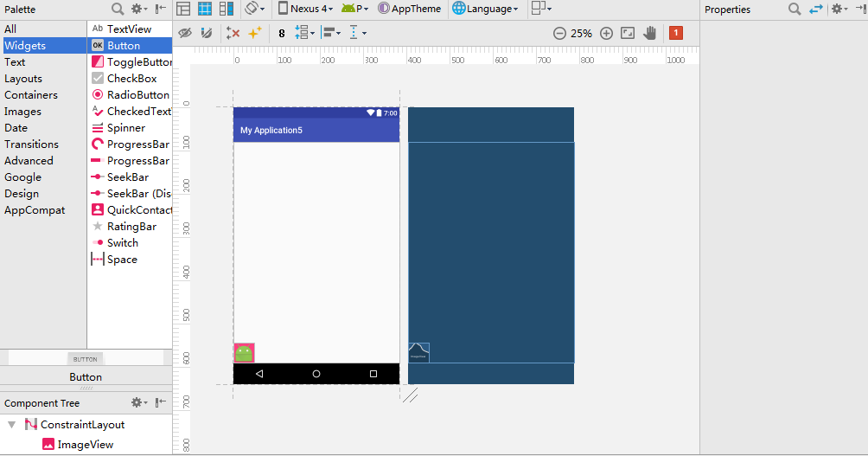Image resolution: width=868 pixels, height=456 pixels.
Task: Select the Layouts palette category
Action: [43, 79]
